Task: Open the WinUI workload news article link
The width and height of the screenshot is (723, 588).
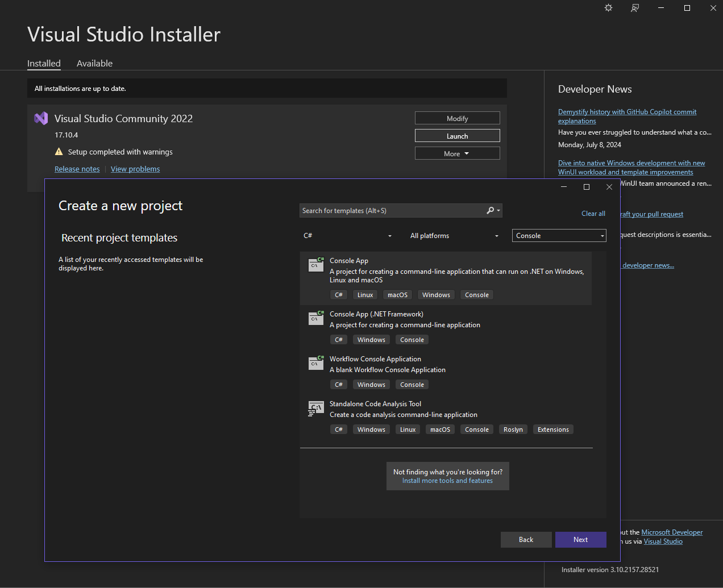Action: [631, 168]
